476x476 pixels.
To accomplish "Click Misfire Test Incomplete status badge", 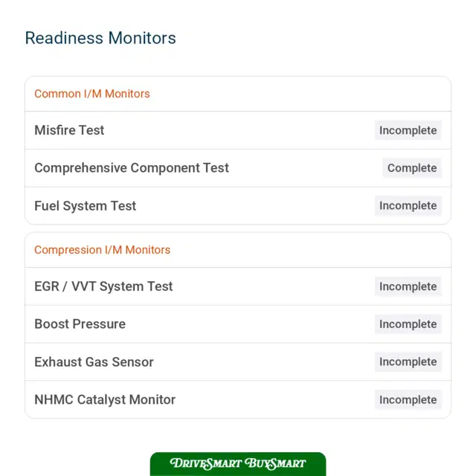I will coord(408,130).
